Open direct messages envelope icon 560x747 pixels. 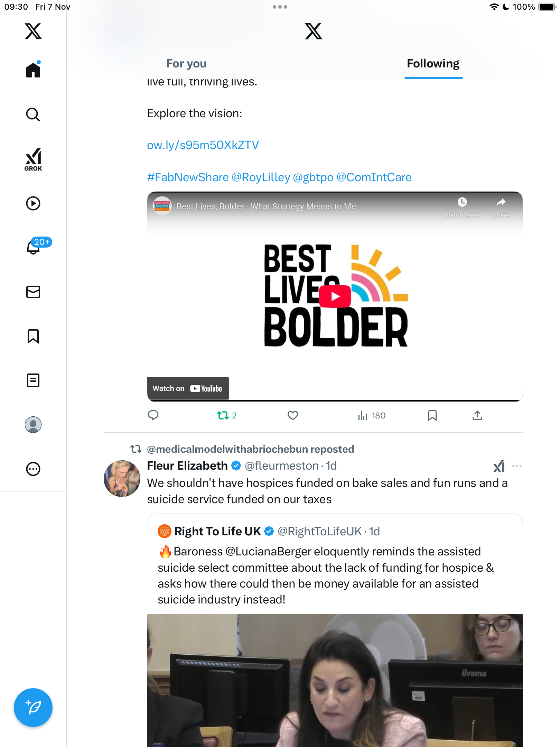point(33,292)
